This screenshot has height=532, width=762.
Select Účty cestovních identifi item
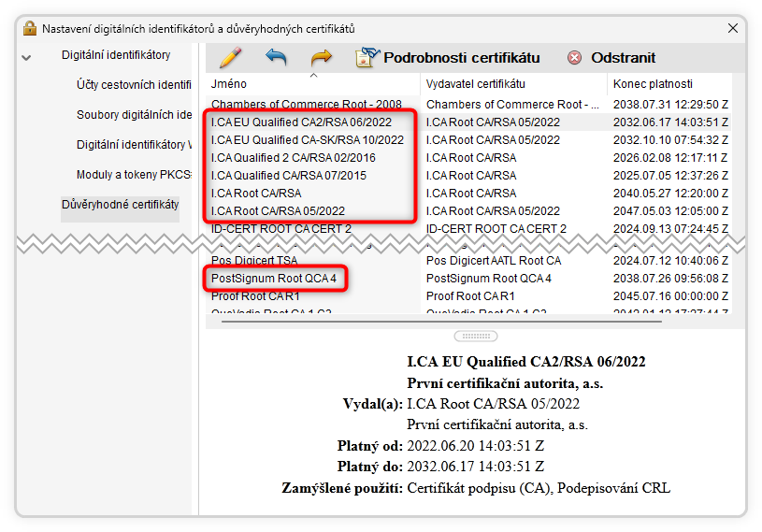[x=134, y=85]
